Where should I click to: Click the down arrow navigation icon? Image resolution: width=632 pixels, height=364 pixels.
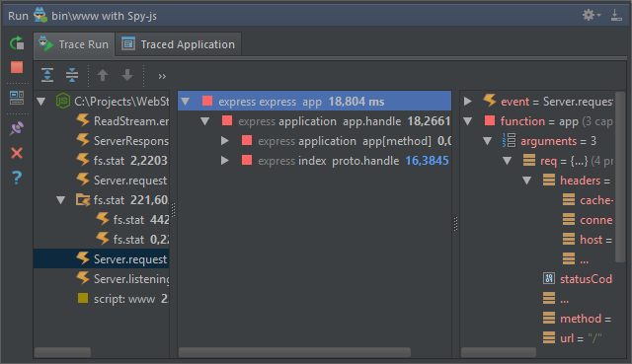pyautogui.click(x=127, y=75)
